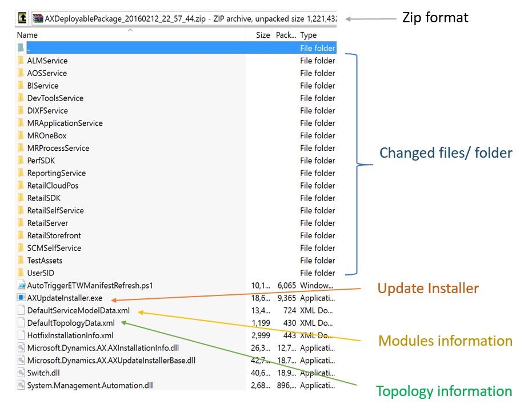Select the parent folder row
This screenshot has width=532, height=404.
114,48
